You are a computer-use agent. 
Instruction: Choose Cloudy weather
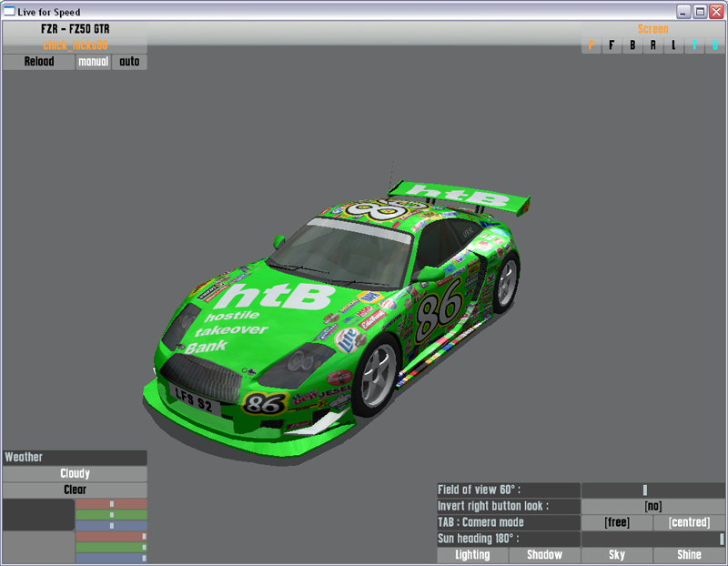(75, 473)
